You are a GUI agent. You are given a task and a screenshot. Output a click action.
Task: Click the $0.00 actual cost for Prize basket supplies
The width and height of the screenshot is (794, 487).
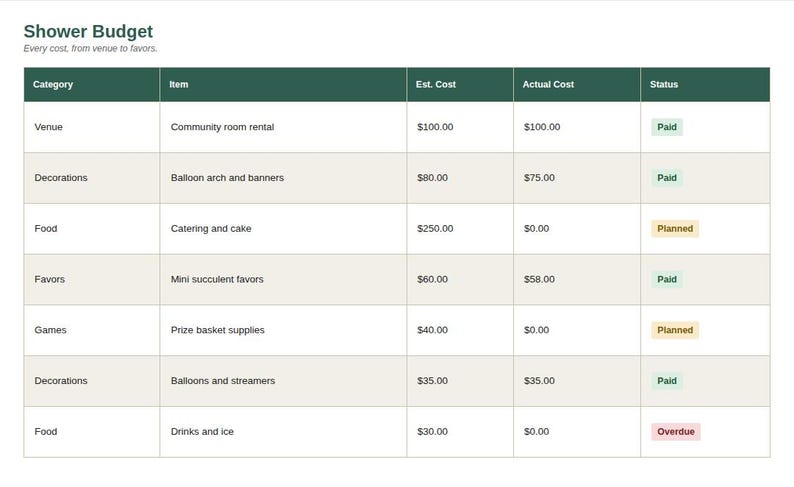click(536, 330)
